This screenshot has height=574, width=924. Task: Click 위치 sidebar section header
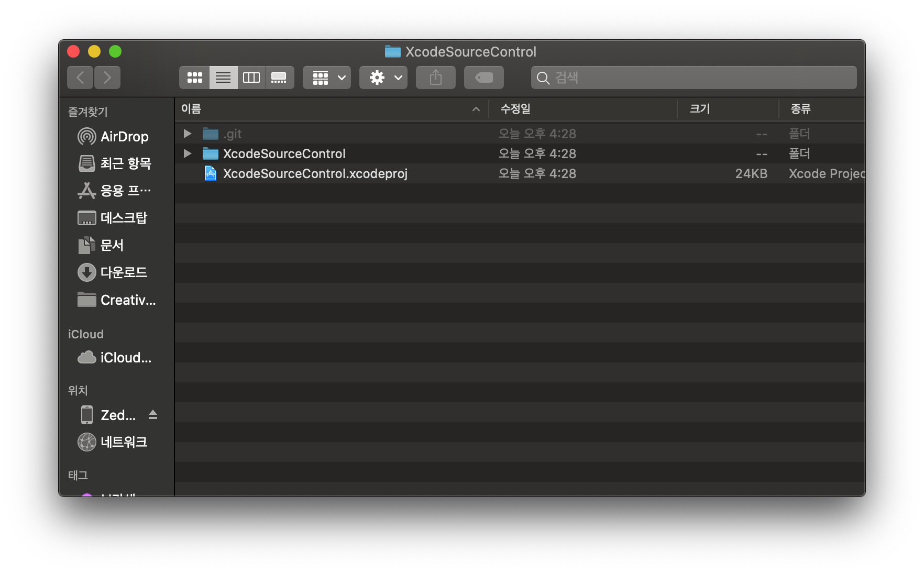[x=78, y=390]
